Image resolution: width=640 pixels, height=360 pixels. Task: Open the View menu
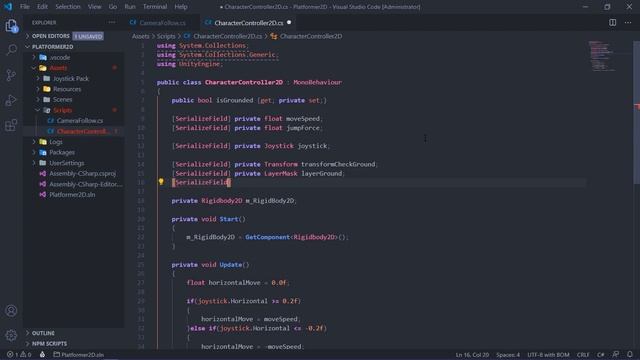tap(94, 7)
